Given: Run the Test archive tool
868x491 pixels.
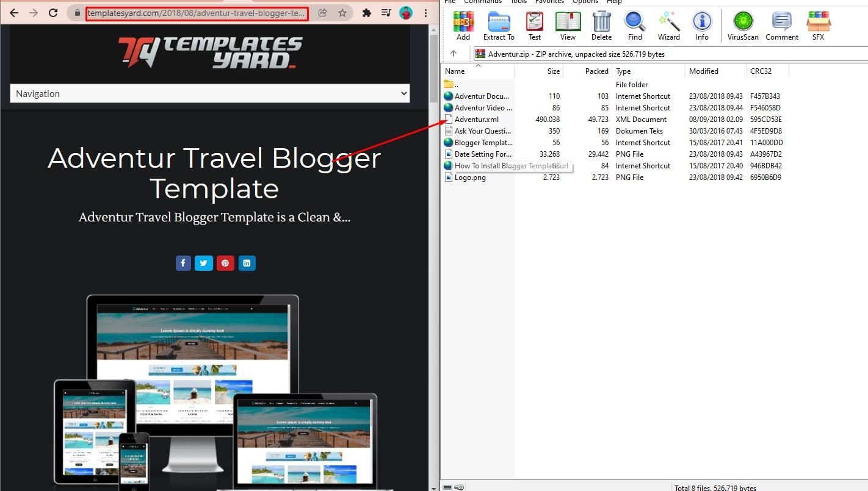Looking at the screenshot, I should pos(535,26).
